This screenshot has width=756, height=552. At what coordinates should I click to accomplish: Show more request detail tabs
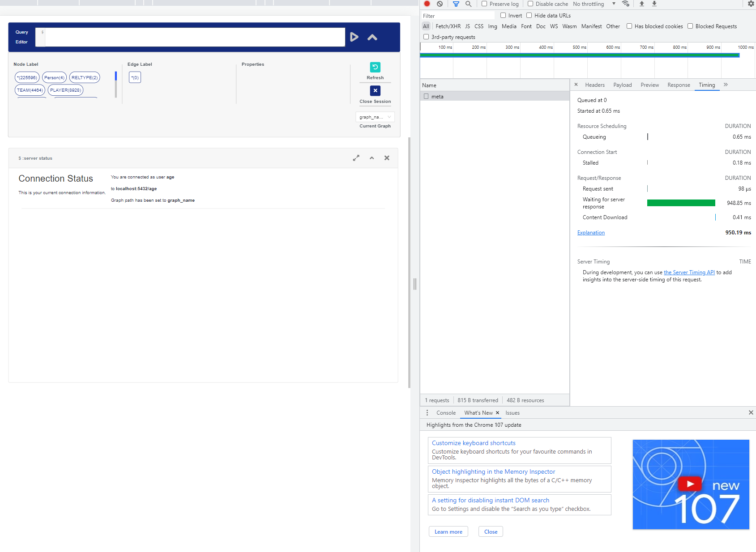726,85
